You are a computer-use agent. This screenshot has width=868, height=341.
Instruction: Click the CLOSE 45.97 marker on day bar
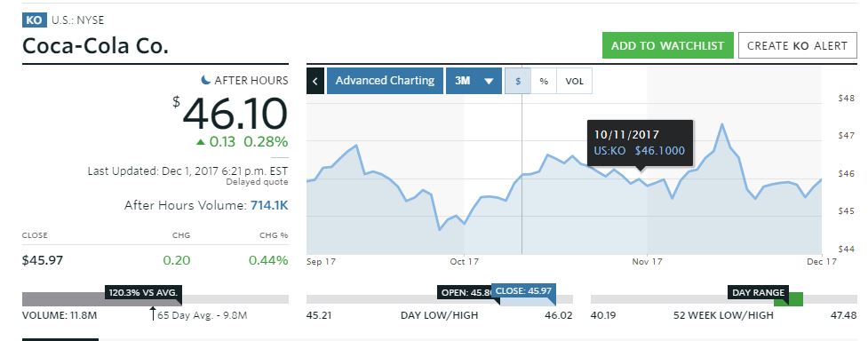pos(523,291)
